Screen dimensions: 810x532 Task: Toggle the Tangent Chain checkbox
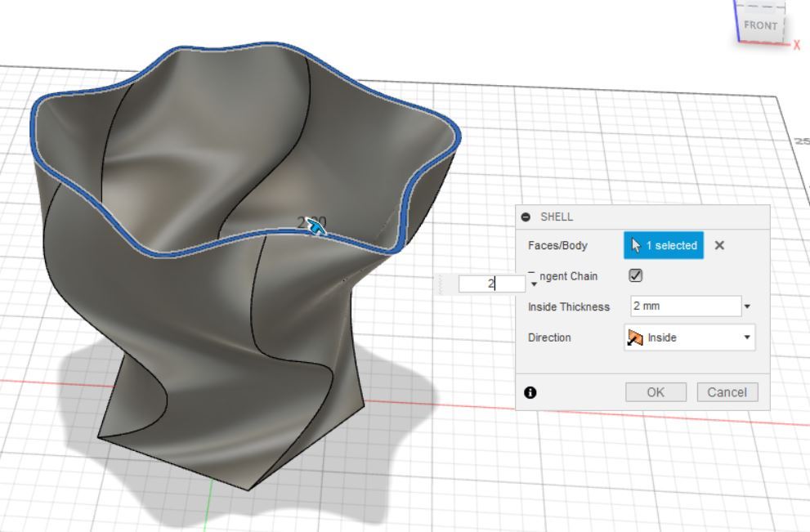pyautogui.click(x=635, y=275)
